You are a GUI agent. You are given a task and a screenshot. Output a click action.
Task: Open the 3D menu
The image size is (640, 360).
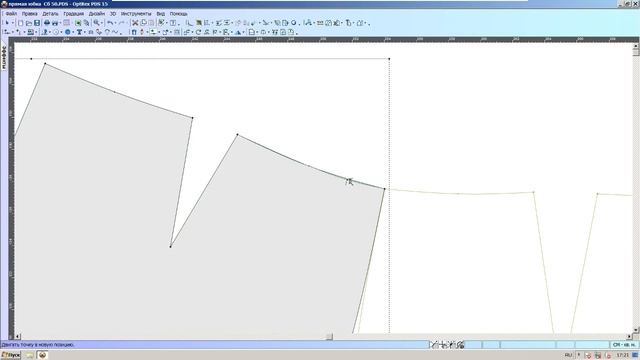pyautogui.click(x=113, y=13)
